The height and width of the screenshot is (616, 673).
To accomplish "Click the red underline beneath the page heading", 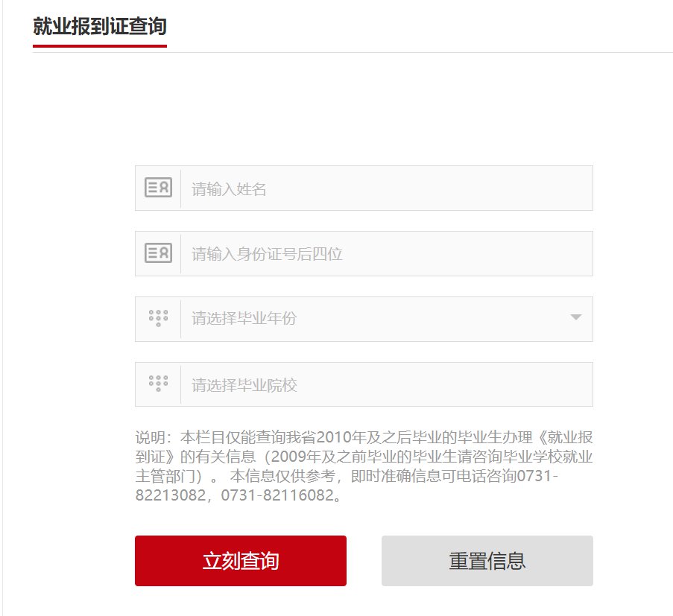I will tap(99, 45).
